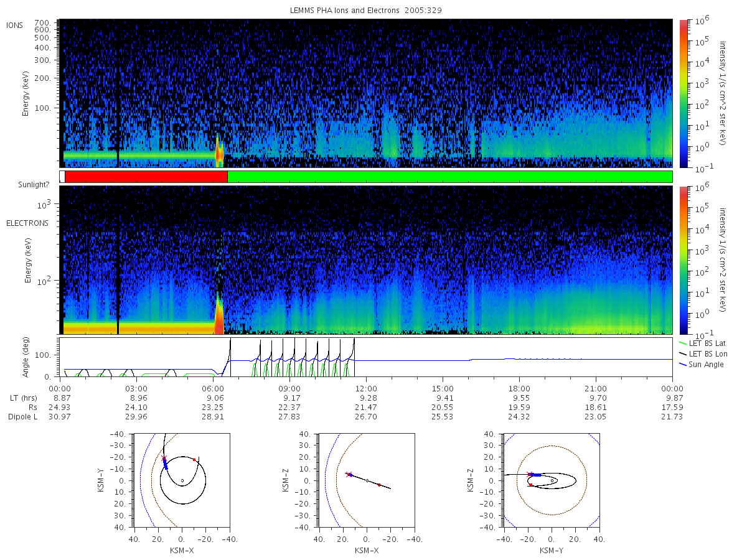Click the Dipole L row label
The image size is (747, 560).
pos(22,416)
